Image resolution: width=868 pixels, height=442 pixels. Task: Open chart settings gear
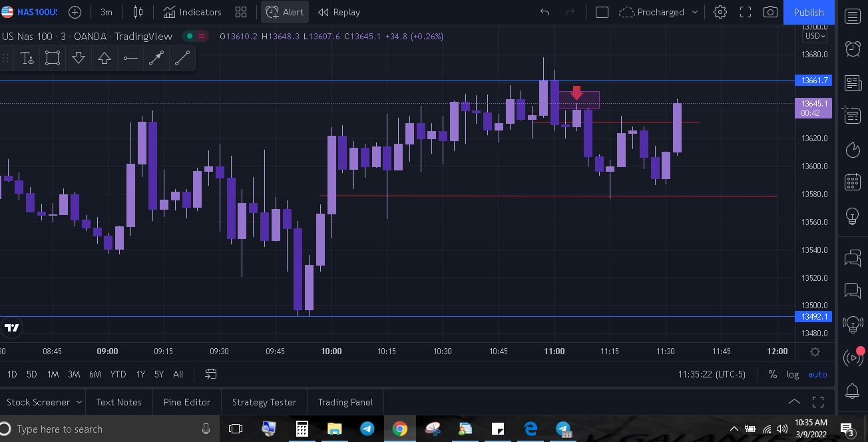pyautogui.click(x=720, y=12)
